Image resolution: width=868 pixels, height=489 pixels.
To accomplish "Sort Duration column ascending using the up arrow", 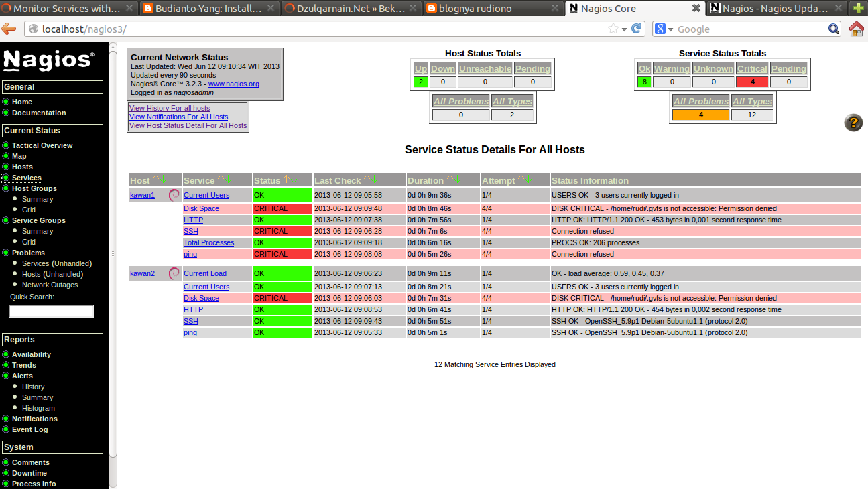I will click(x=449, y=180).
